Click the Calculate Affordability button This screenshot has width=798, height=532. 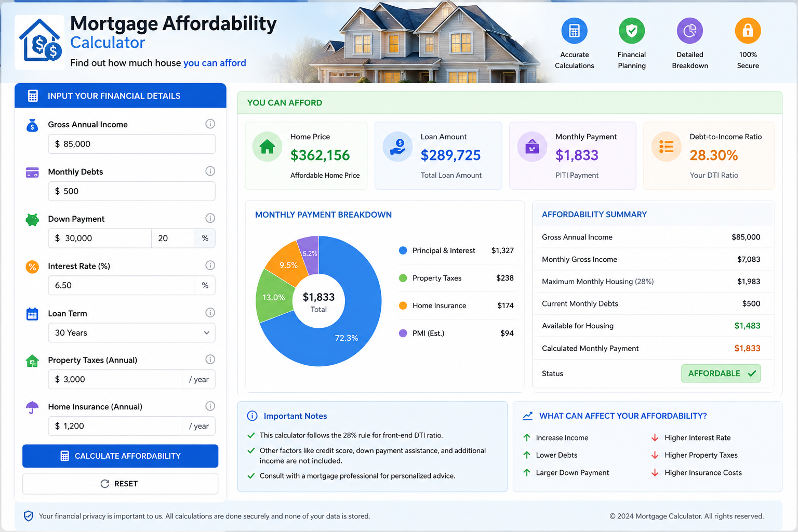point(120,456)
